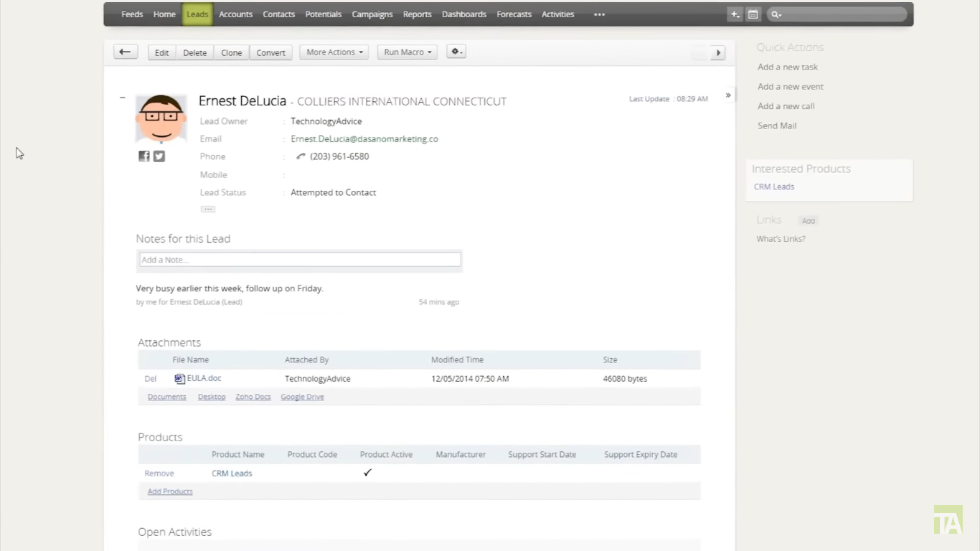Remove the CRM Leads product
This screenshot has width=980, height=551.
(159, 474)
